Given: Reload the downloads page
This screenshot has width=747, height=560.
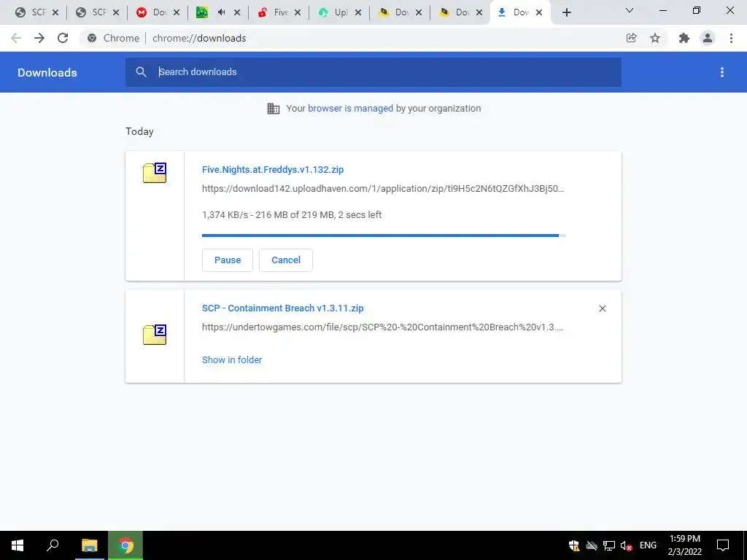Looking at the screenshot, I should click(x=63, y=38).
